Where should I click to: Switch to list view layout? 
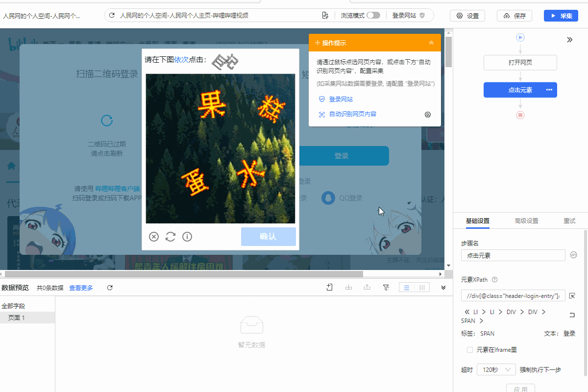[407, 288]
